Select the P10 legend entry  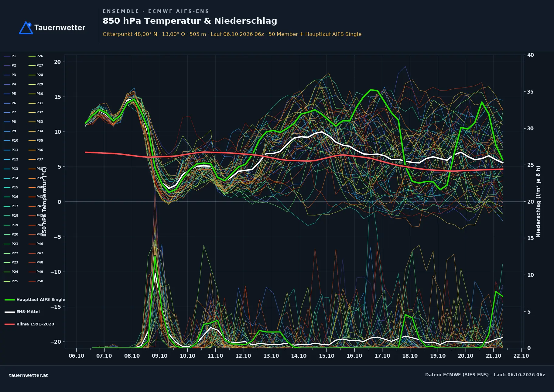11,140
